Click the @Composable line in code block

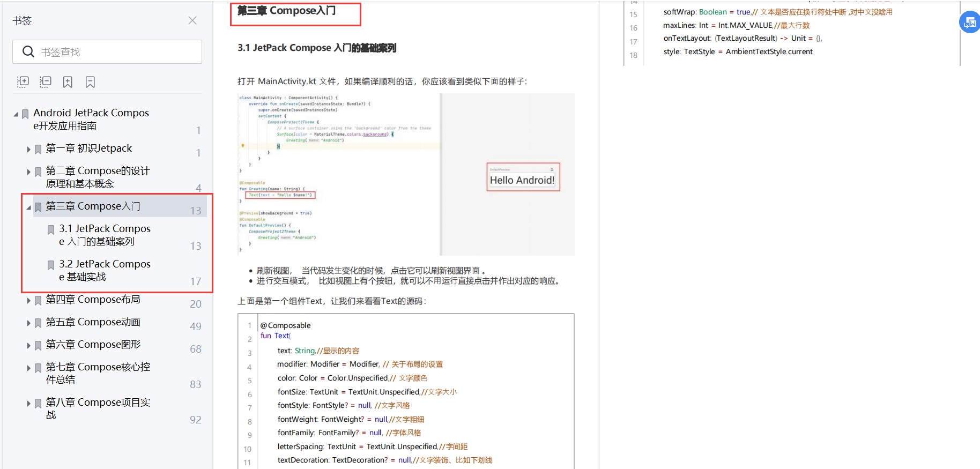[x=286, y=325]
